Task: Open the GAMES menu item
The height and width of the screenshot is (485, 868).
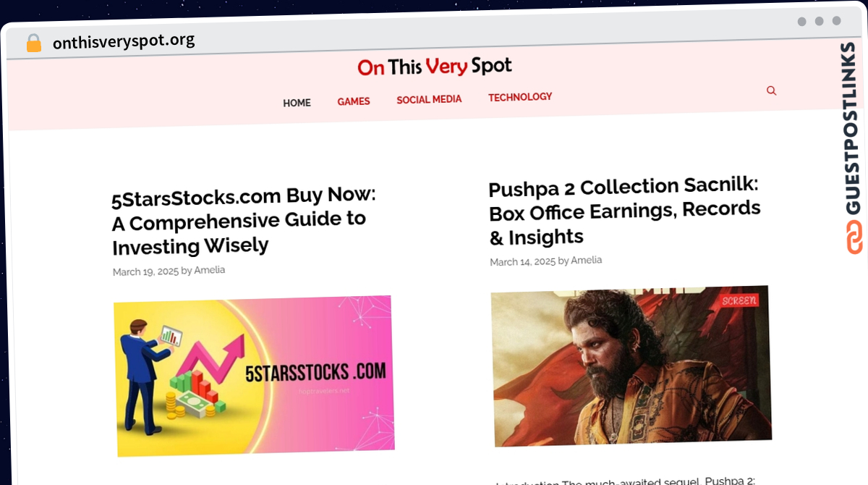Action: tap(354, 101)
